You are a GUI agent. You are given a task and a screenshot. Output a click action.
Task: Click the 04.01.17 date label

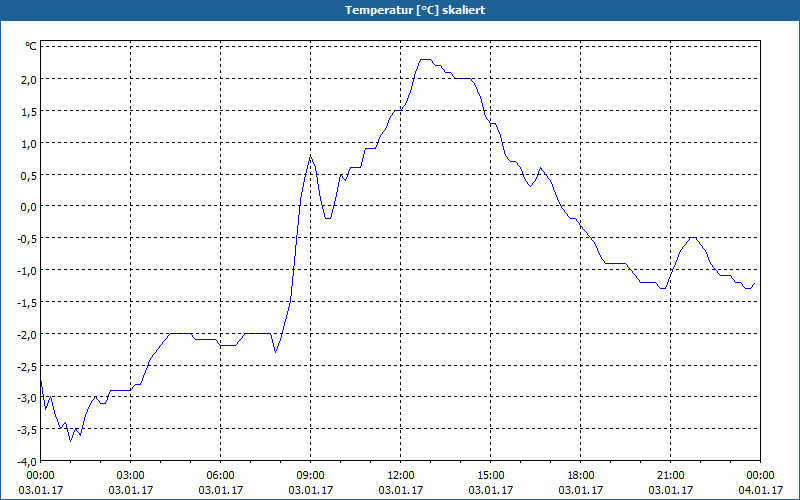point(760,490)
